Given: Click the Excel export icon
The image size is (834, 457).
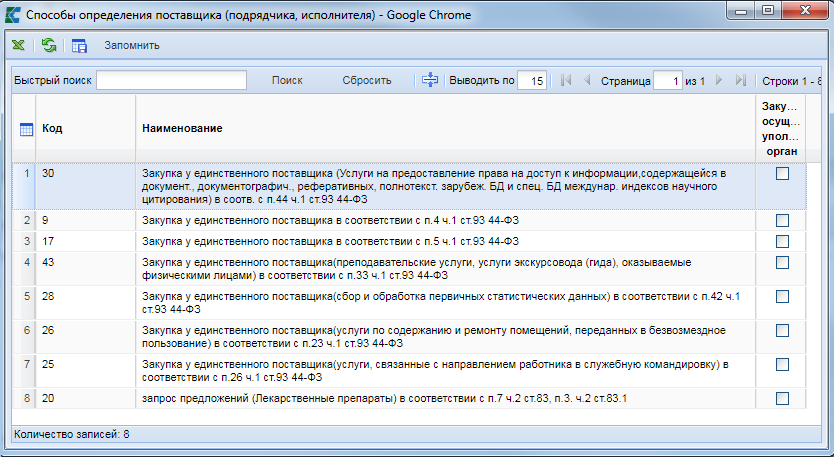Looking at the screenshot, I should click(19, 45).
